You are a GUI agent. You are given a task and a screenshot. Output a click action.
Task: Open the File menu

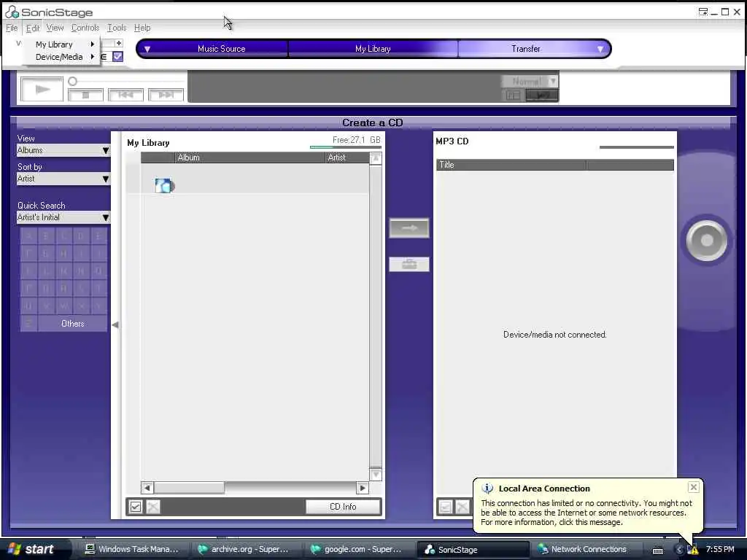tap(12, 28)
